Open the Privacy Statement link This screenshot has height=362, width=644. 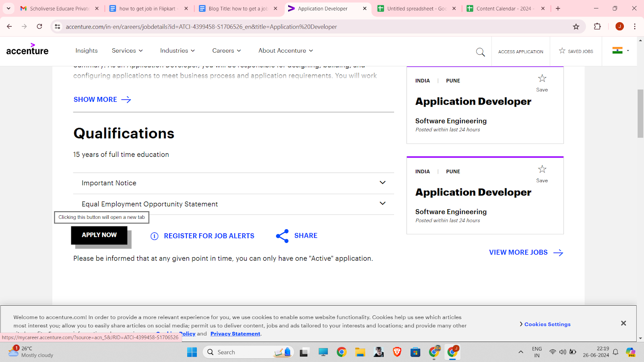click(x=235, y=334)
